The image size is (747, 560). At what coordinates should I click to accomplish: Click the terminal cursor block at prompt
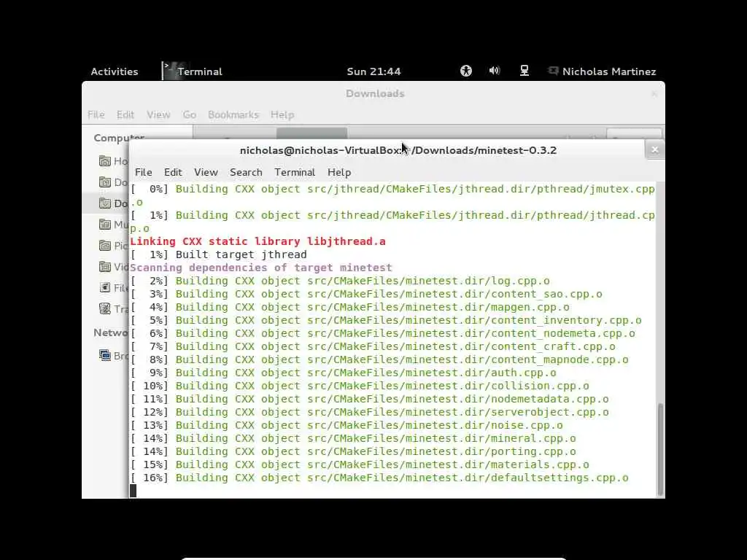click(133, 491)
